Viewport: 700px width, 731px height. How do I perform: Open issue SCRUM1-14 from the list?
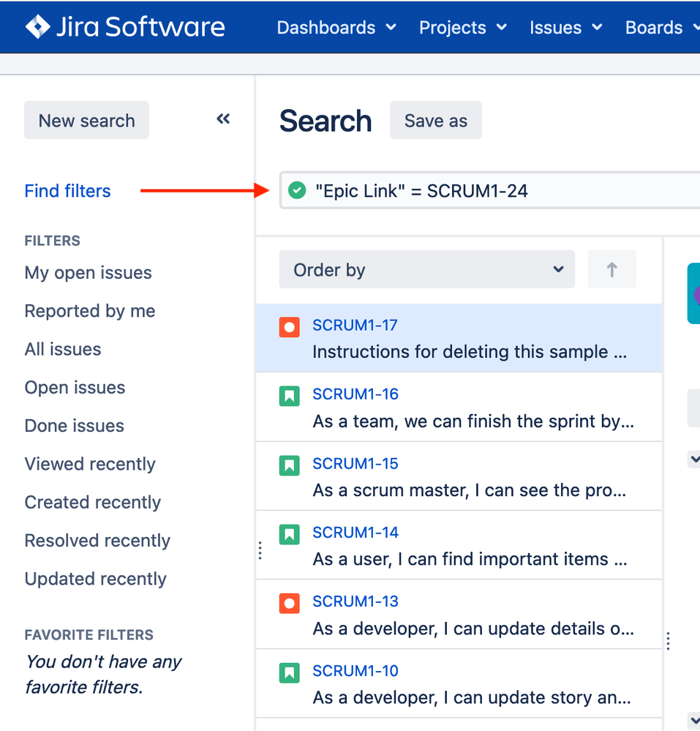point(355,533)
